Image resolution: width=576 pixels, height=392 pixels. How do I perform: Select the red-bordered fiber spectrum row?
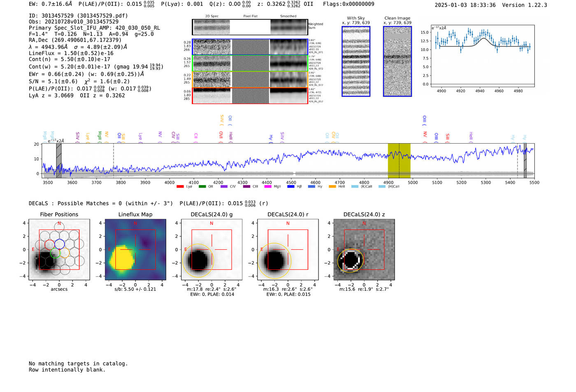[x=250, y=95]
